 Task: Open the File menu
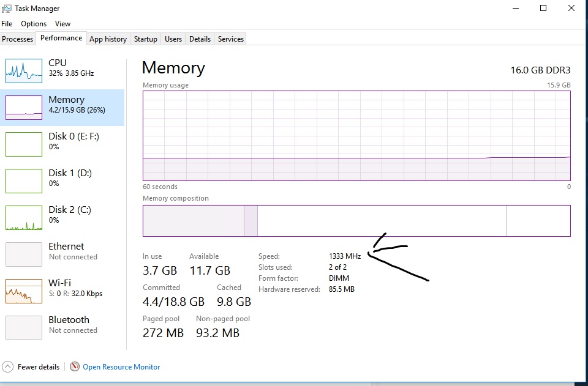tap(7, 24)
